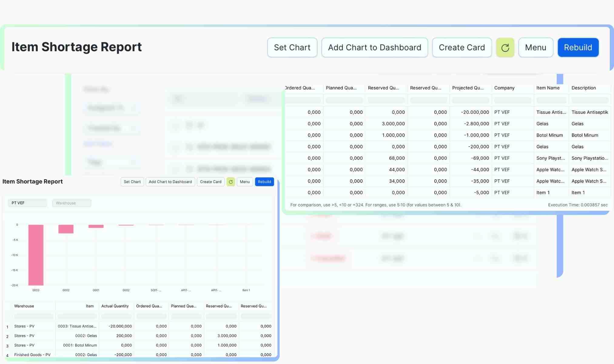Click the small Set Chart button

pos(132,182)
